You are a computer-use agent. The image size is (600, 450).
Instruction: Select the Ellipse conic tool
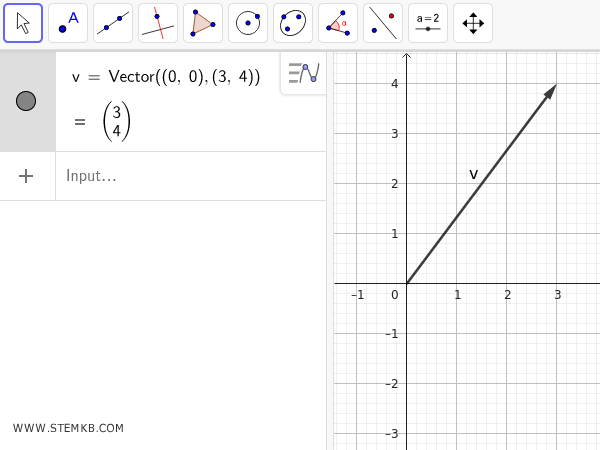click(293, 23)
